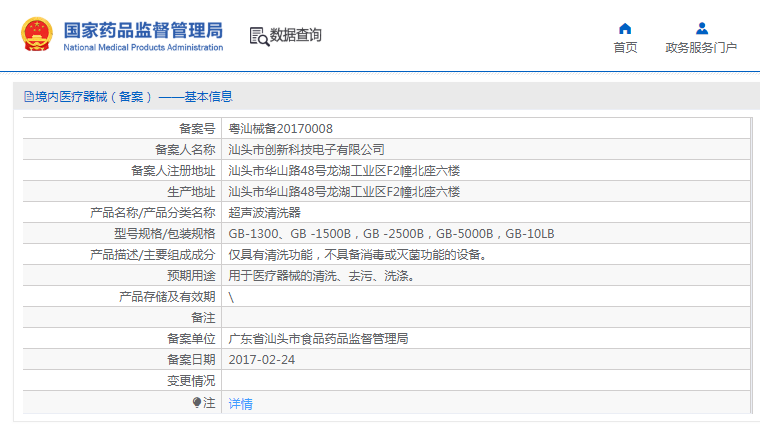
Task: Click the model list starting GB-1300
Action: (x=391, y=234)
